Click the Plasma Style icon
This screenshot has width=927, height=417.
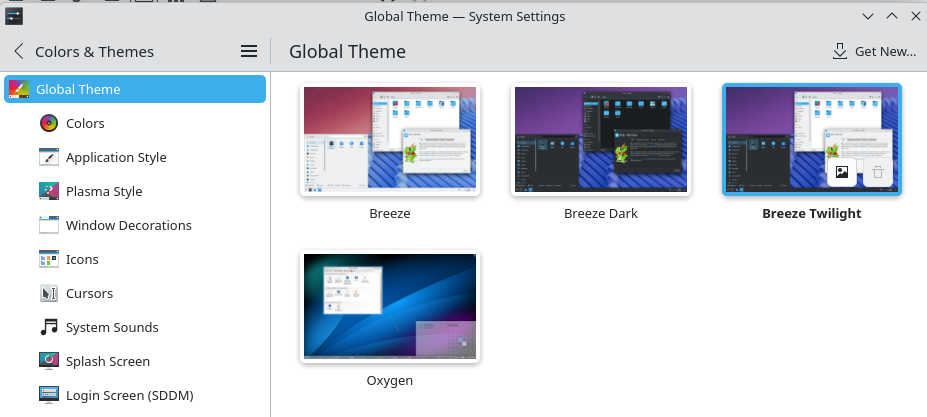[x=49, y=191]
